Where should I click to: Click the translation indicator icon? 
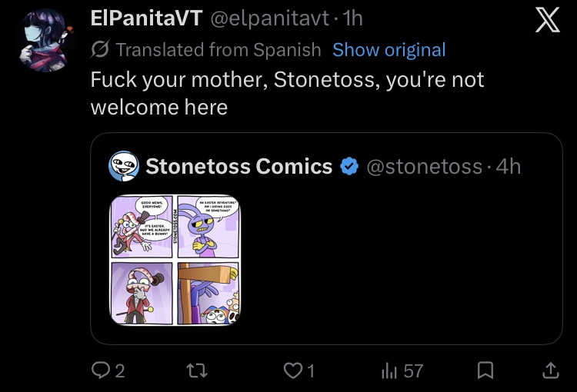[100, 50]
